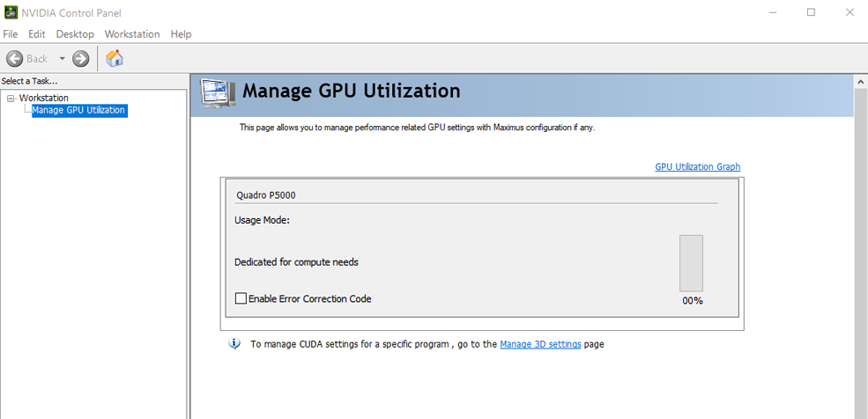
Task: Click the Forward arrow icon
Action: [80, 59]
